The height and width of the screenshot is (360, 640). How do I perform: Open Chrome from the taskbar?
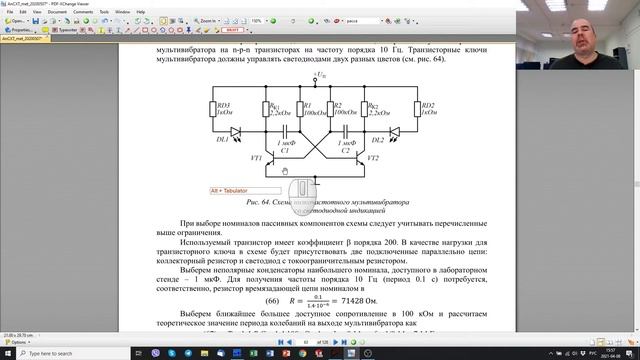(x=302, y=353)
